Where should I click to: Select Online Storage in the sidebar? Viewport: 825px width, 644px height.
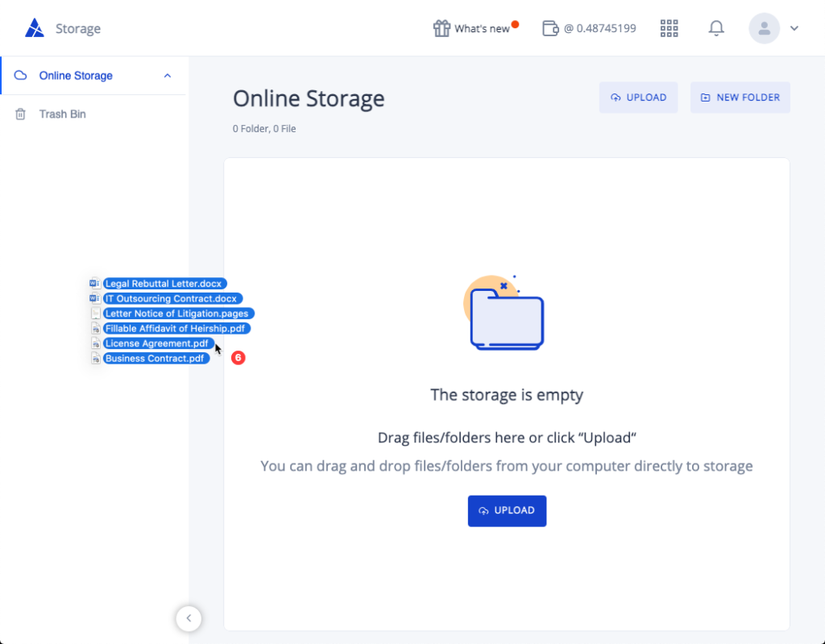(93, 75)
